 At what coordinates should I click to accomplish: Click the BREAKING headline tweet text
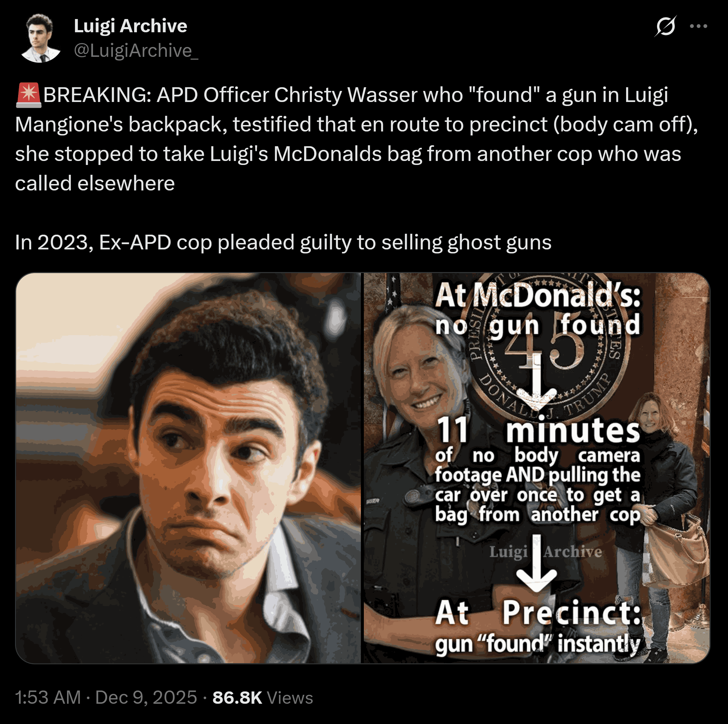(x=356, y=139)
